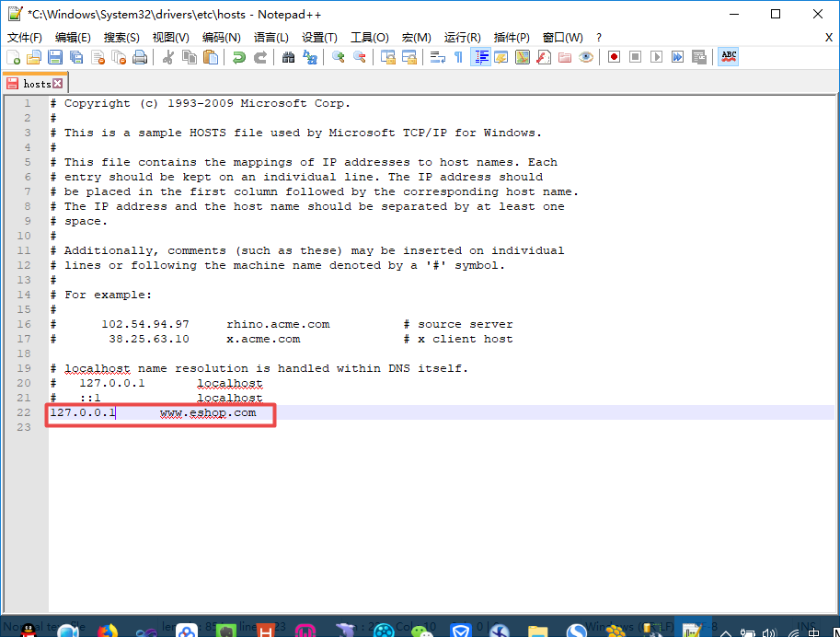Close the hosts tab with red X
The height and width of the screenshot is (637, 840).
pyautogui.click(x=58, y=84)
